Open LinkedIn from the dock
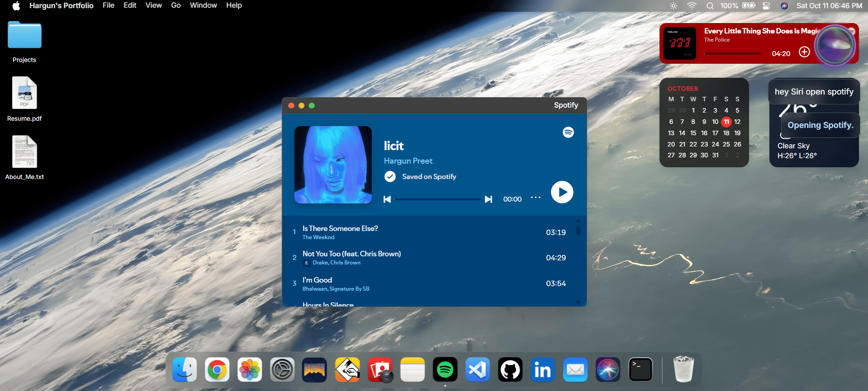868x391 pixels. [x=543, y=370]
